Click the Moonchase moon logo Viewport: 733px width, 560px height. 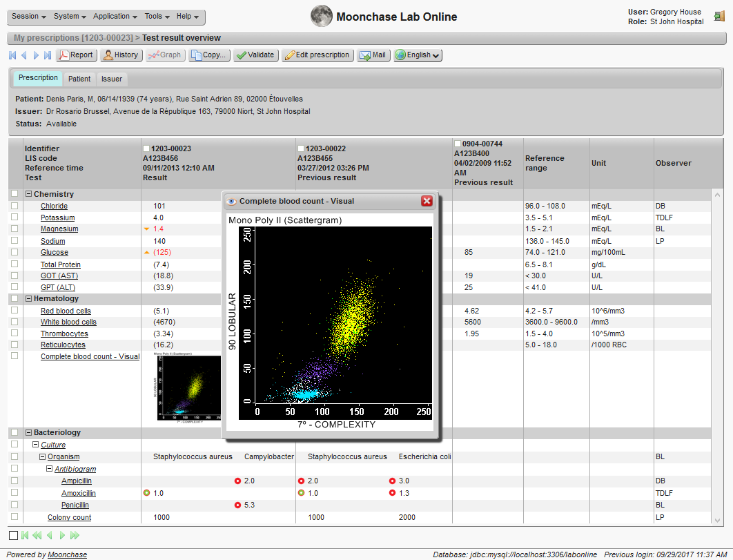click(x=321, y=17)
